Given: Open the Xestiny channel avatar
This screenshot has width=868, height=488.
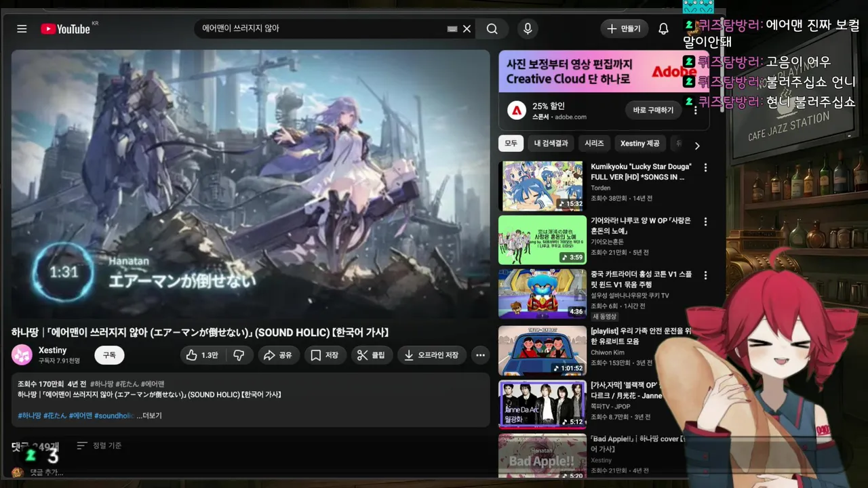Looking at the screenshot, I should pyautogui.click(x=22, y=354).
